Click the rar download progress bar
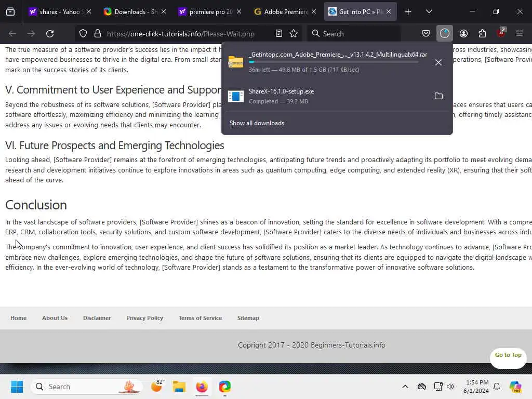532x399 pixels. pyautogui.click(x=334, y=62)
